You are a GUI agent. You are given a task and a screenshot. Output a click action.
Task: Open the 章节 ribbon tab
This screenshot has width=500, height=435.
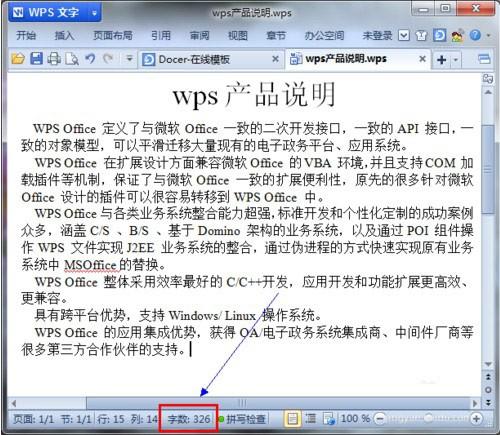click(x=276, y=35)
